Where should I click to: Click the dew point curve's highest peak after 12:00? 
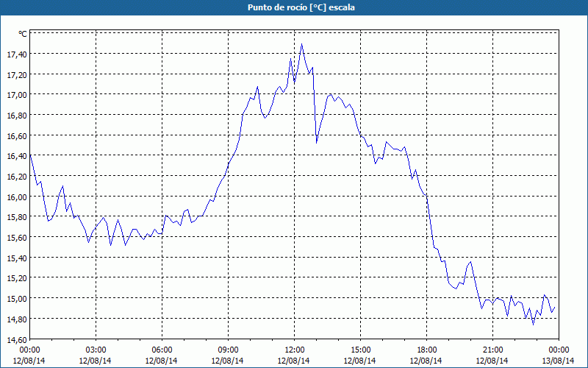click(301, 44)
